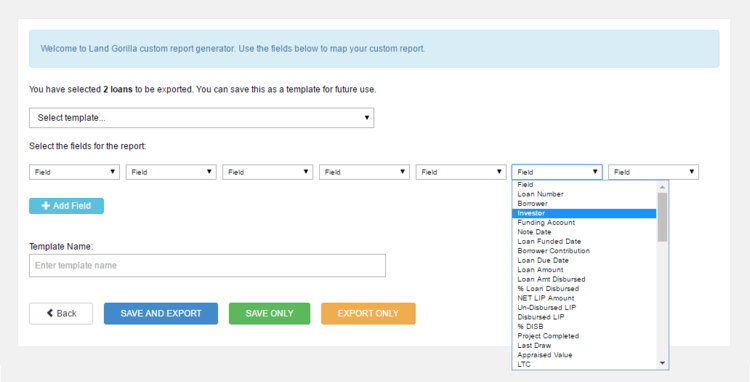Go back using the Back arrow button
The width and height of the screenshot is (750, 382).
(x=61, y=314)
